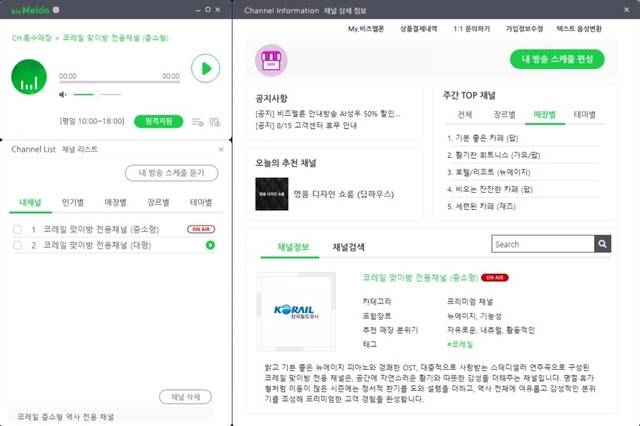Open My.비즈멜론 menu
This screenshot has width=640, height=426.
[366, 29]
